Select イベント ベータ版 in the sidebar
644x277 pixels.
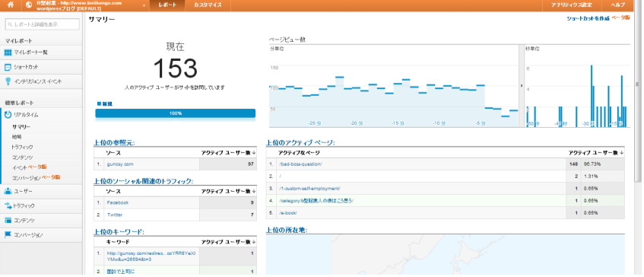(x=29, y=167)
